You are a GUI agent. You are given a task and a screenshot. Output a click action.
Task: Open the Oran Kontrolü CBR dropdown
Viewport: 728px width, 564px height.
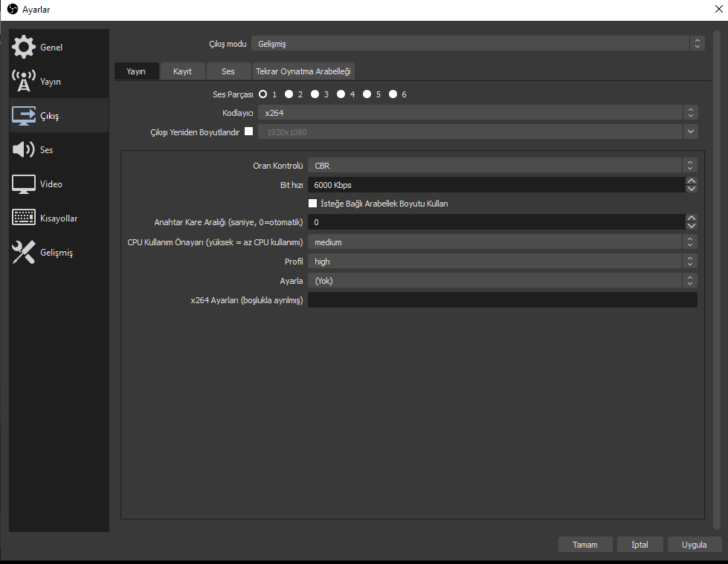503,166
